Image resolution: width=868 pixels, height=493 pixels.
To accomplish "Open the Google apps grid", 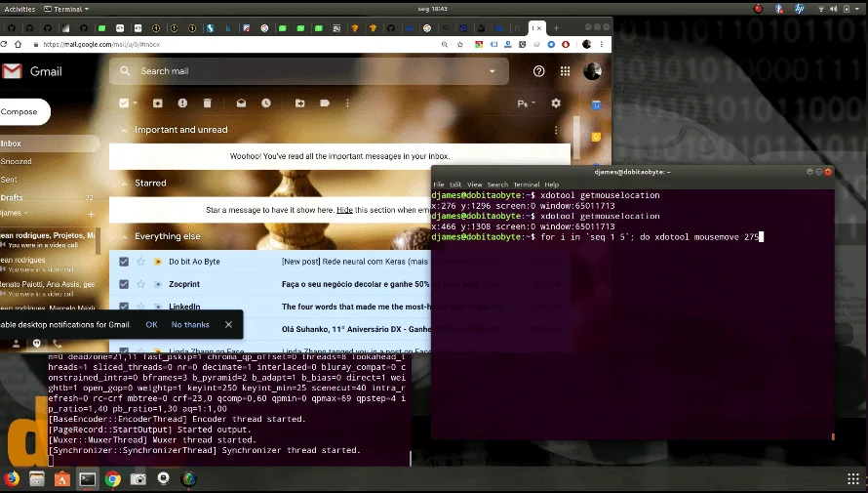I will click(x=566, y=71).
